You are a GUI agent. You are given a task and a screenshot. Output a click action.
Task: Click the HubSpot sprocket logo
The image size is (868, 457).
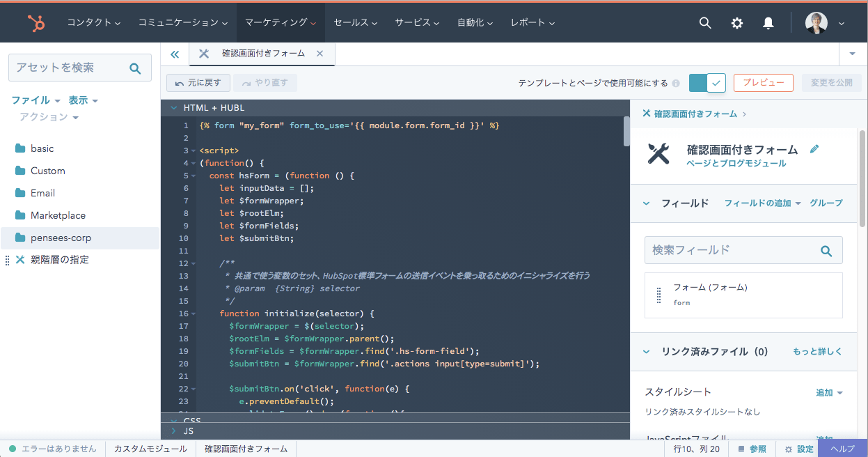click(x=35, y=22)
